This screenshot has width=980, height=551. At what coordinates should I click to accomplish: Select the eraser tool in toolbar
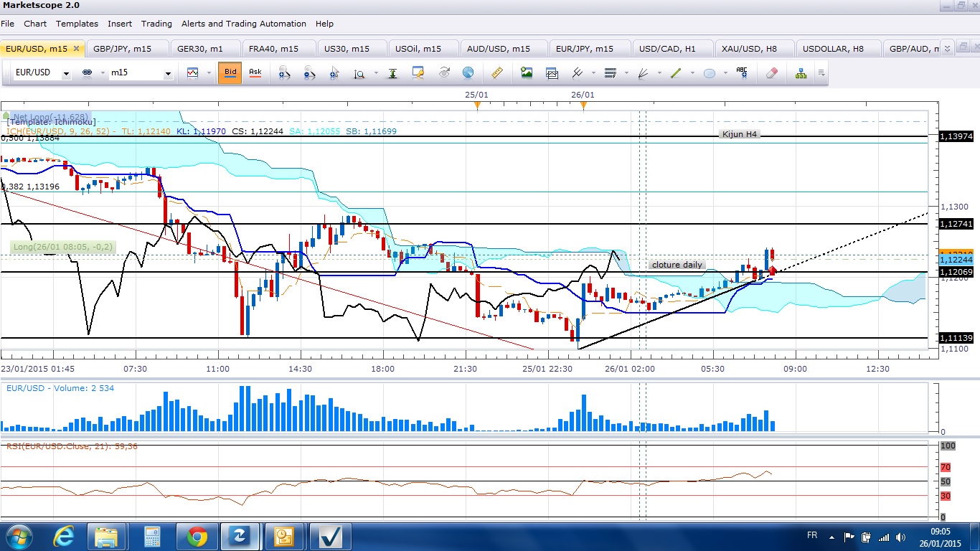(x=772, y=73)
